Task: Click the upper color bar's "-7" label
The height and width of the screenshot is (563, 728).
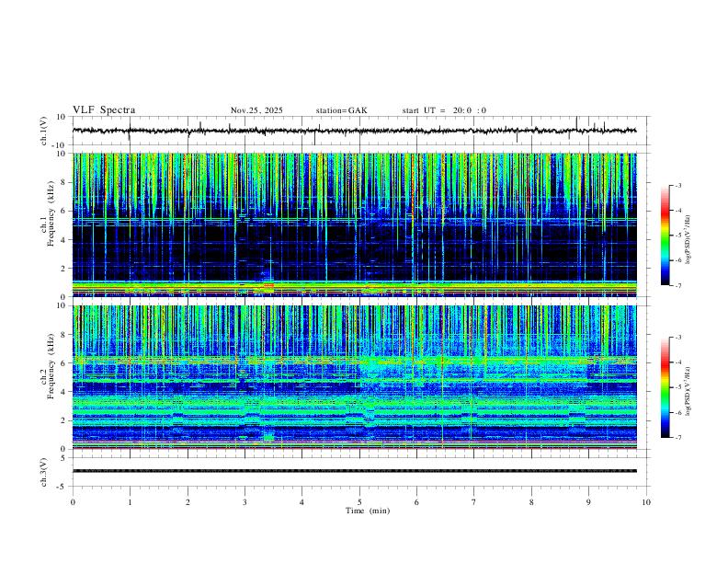Action: 677,285
